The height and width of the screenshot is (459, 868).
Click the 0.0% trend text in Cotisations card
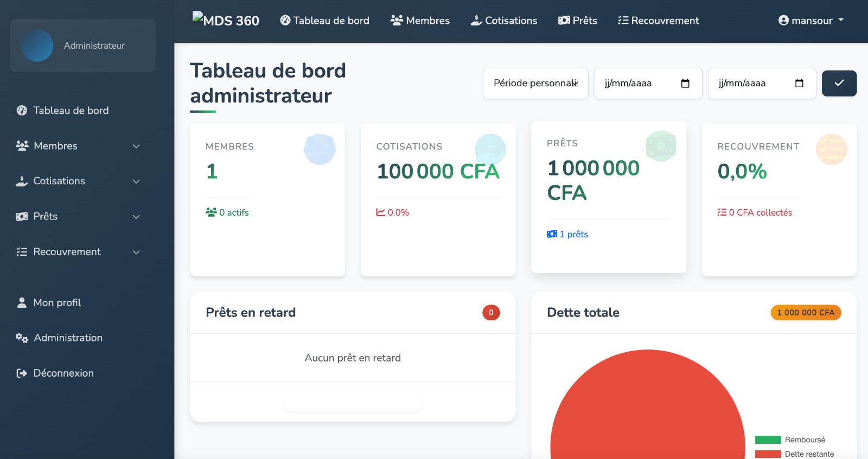[398, 212]
